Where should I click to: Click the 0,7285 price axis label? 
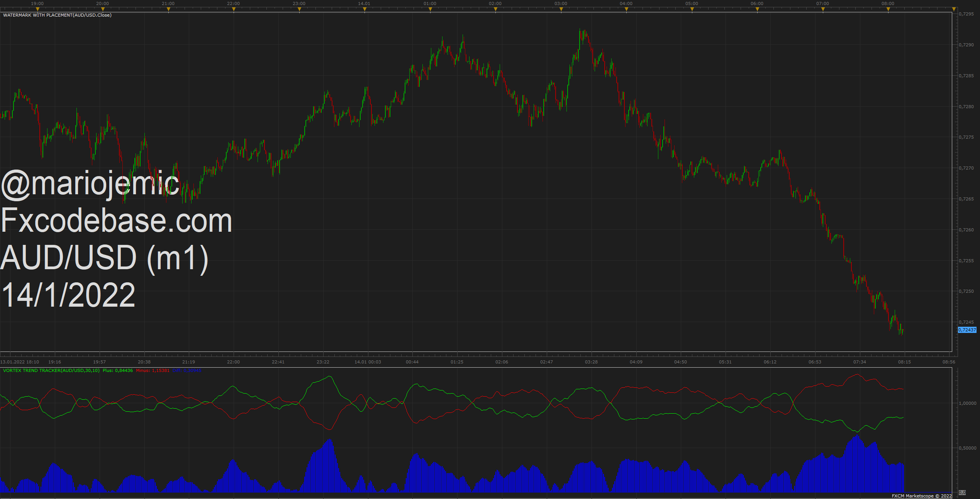pos(966,76)
